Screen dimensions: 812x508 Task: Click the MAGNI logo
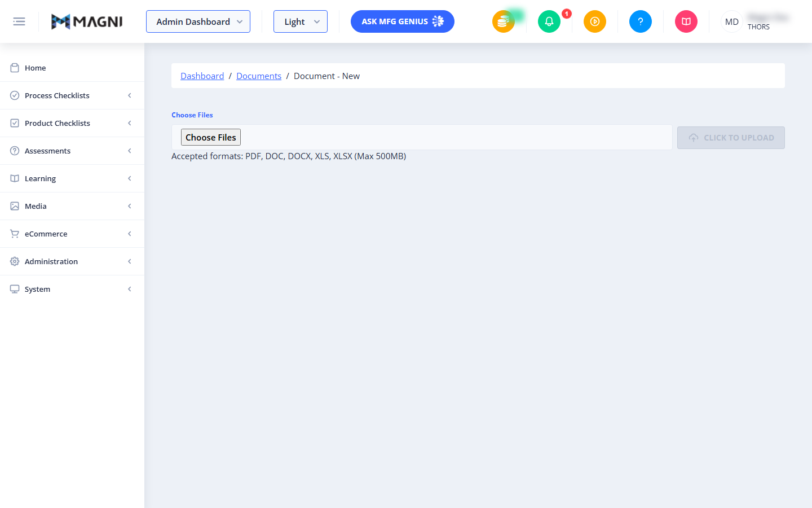[87, 21]
